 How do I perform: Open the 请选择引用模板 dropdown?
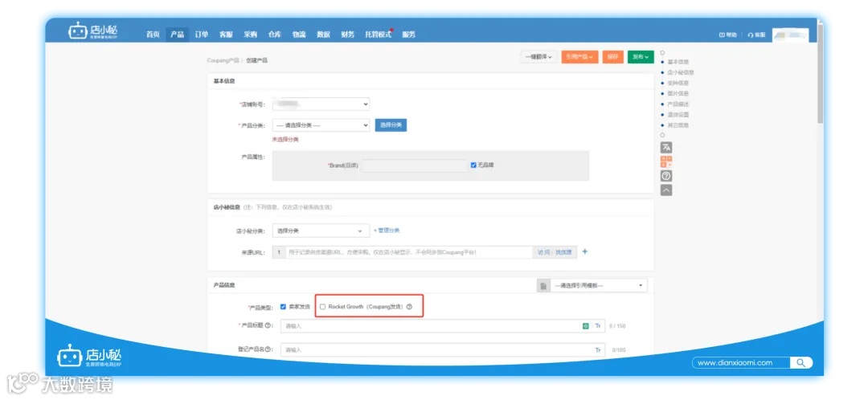599,285
